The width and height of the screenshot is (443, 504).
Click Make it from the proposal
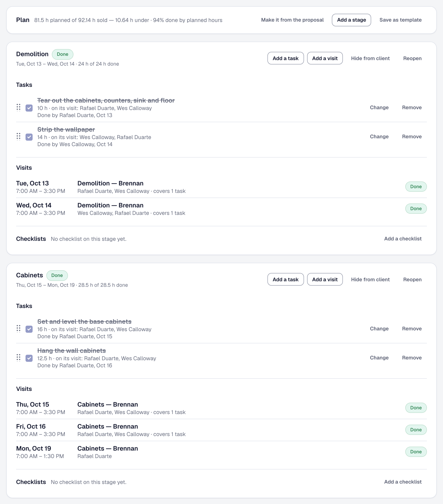coord(292,20)
